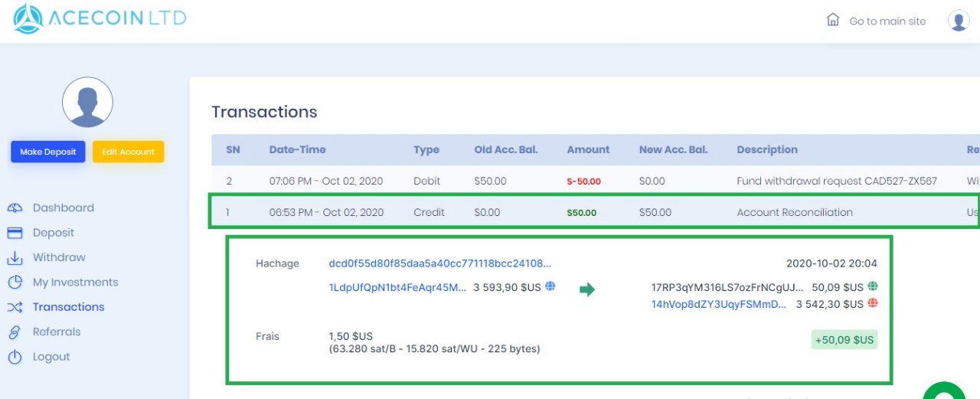Click the My Investments pie chart icon

pos(15,283)
